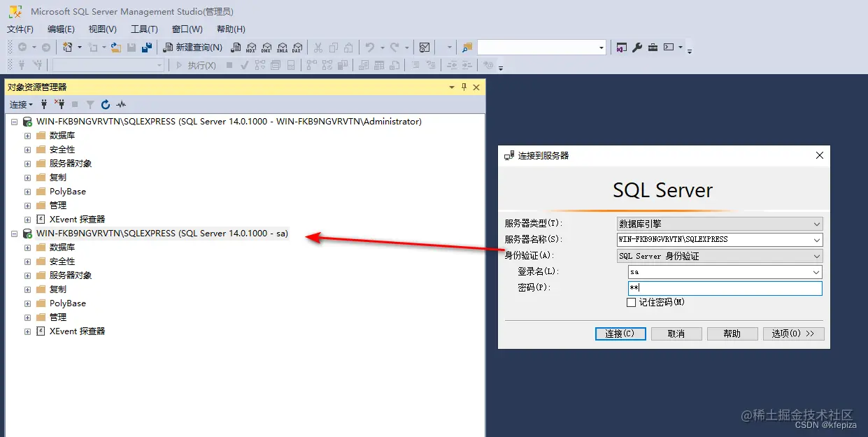This screenshot has width=868, height=437.
Task: Click the Database Engine Query icon
Action: (236, 48)
